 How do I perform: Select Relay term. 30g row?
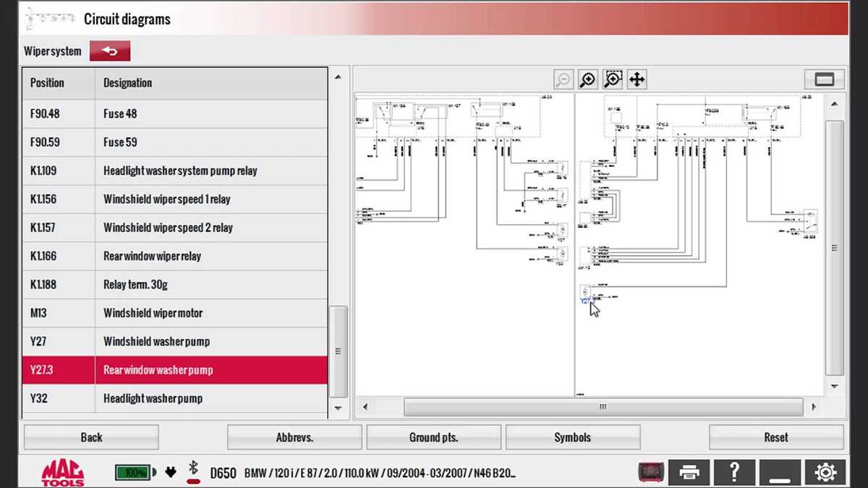point(175,285)
